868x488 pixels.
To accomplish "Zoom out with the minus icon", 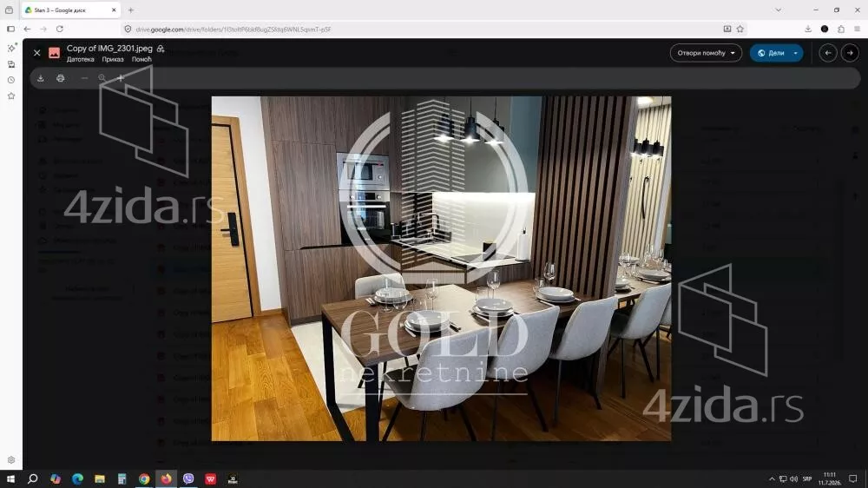I will pyautogui.click(x=84, y=78).
